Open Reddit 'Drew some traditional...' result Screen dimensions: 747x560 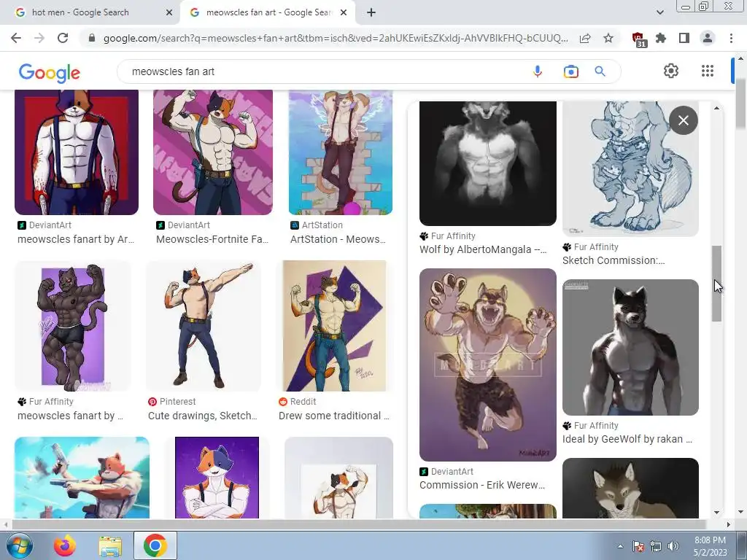point(334,416)
